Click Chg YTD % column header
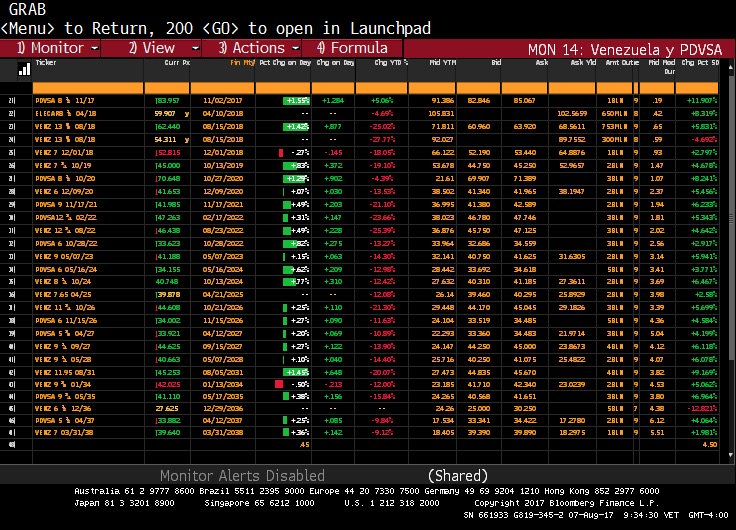 pos(391,62)
